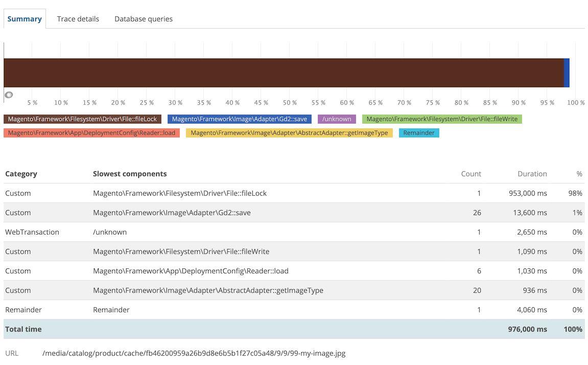The height and width of the screenshot is (365, 588).
Task: Click the Count column header
Action: pyautogui.click(x=471, y=174)
